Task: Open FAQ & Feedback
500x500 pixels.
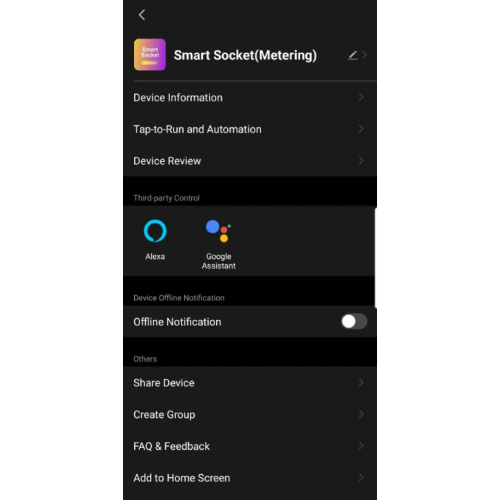Action: tap(250, 446)
